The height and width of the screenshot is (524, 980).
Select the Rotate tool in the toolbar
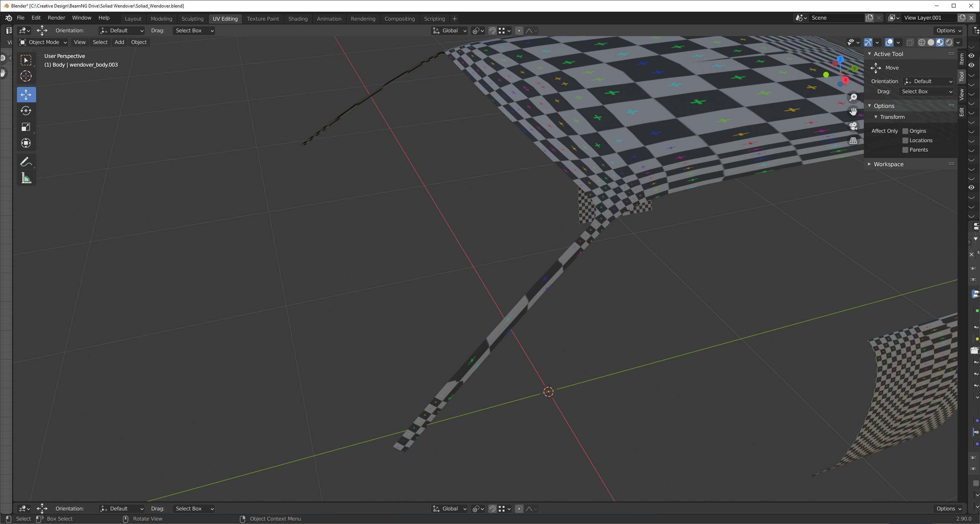click(26, 111)
